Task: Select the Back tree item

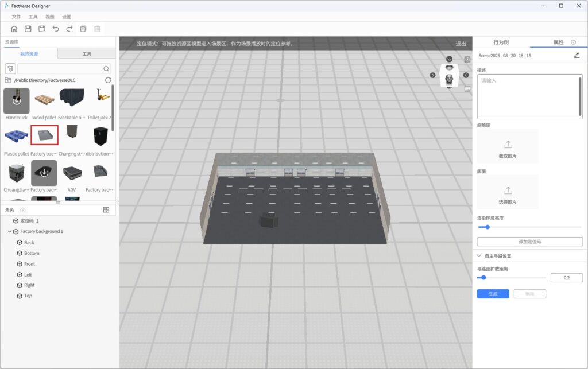Action: click(x=29, y=242)
